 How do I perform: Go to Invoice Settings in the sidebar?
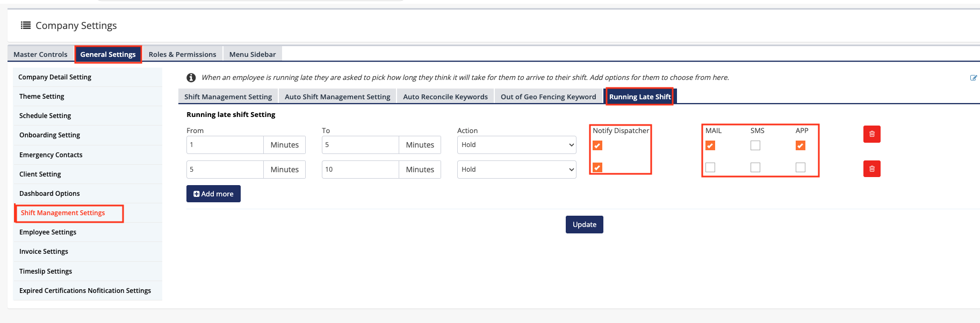pos(44,252)
